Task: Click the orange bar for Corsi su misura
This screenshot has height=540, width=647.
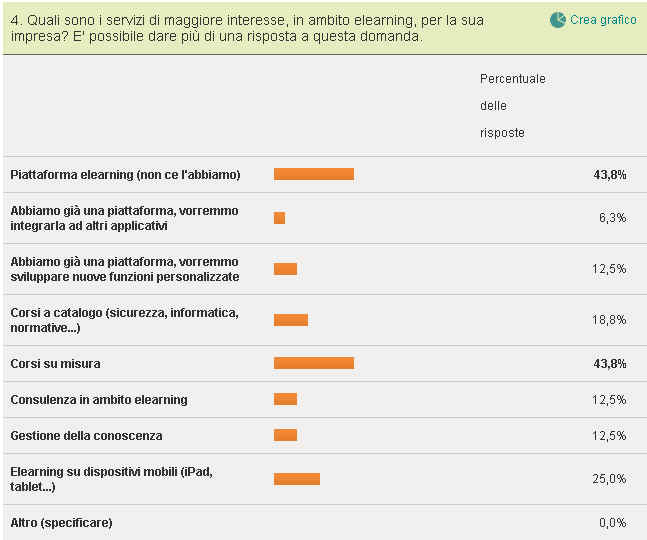Action: [314, 363]
